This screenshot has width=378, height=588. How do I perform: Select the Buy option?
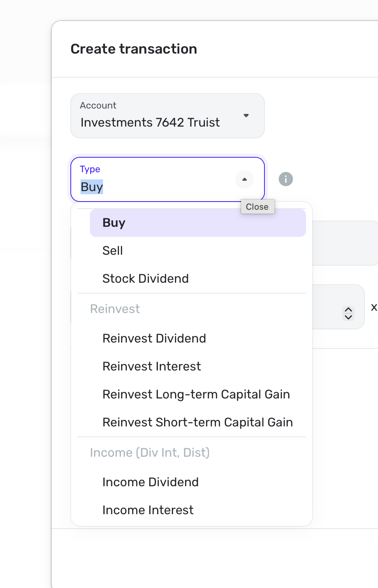(x=198, y=223)
